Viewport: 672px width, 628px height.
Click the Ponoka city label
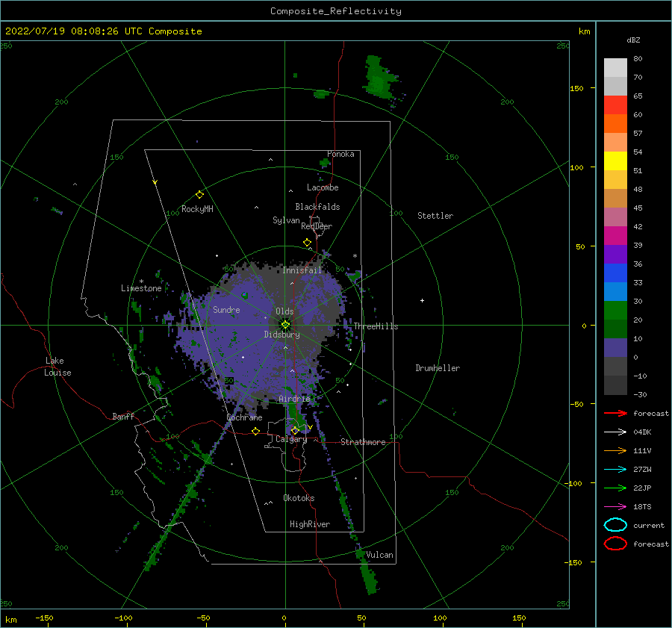pyautogui.click(x=340, y=154)
